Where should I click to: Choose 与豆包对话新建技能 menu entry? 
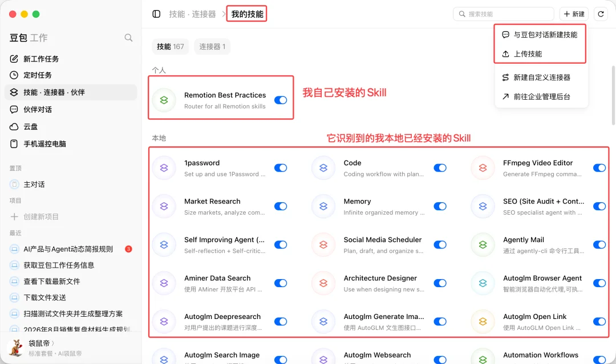point(540,35)
